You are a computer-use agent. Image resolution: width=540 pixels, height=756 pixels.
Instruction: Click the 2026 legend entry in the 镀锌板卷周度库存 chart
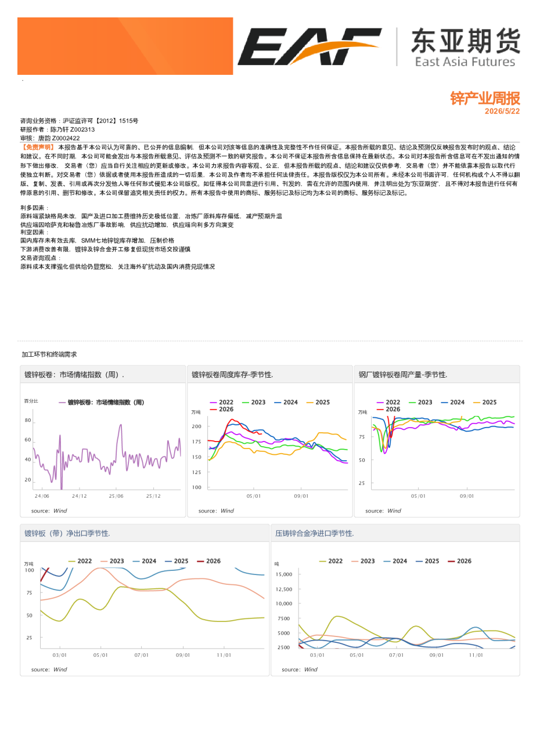(x=222, y=409)
